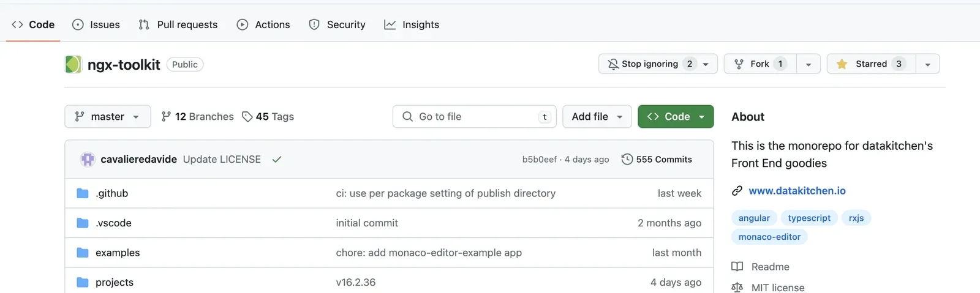Click the .vscode folder icon
The width and height of the screenshot is (980, 293).
[83, 223]
